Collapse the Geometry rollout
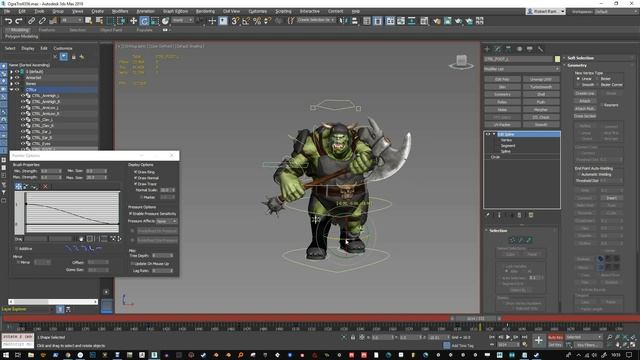640x360 pixels. tap(576, 65)
